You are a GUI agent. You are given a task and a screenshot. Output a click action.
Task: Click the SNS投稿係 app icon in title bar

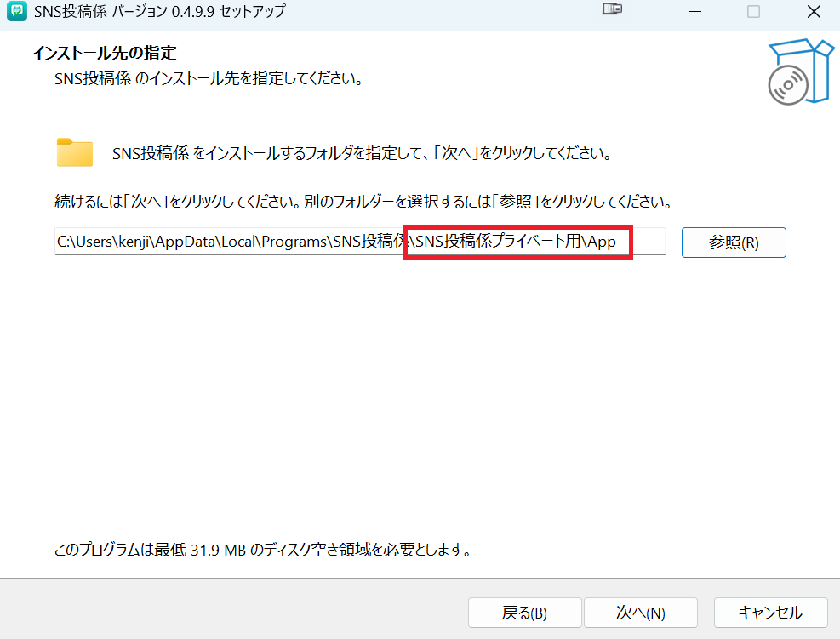pyautogui.click(x=17, y=11)
